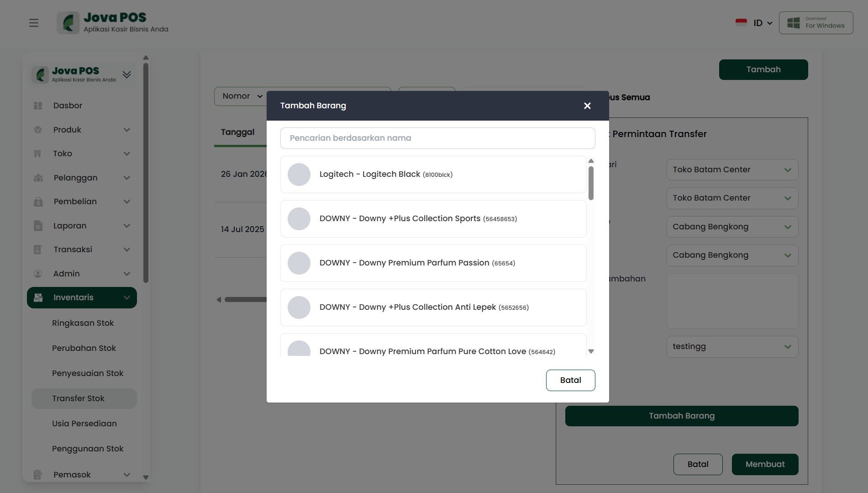Click the Laporan document icon
The height and width of the screenshot is (493, 868).
[x=38, y=226]
